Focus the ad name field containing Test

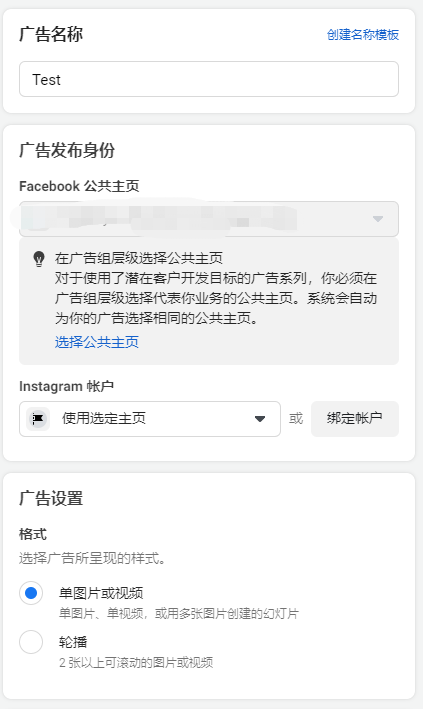pyautogui.click(x=209, y=79)
